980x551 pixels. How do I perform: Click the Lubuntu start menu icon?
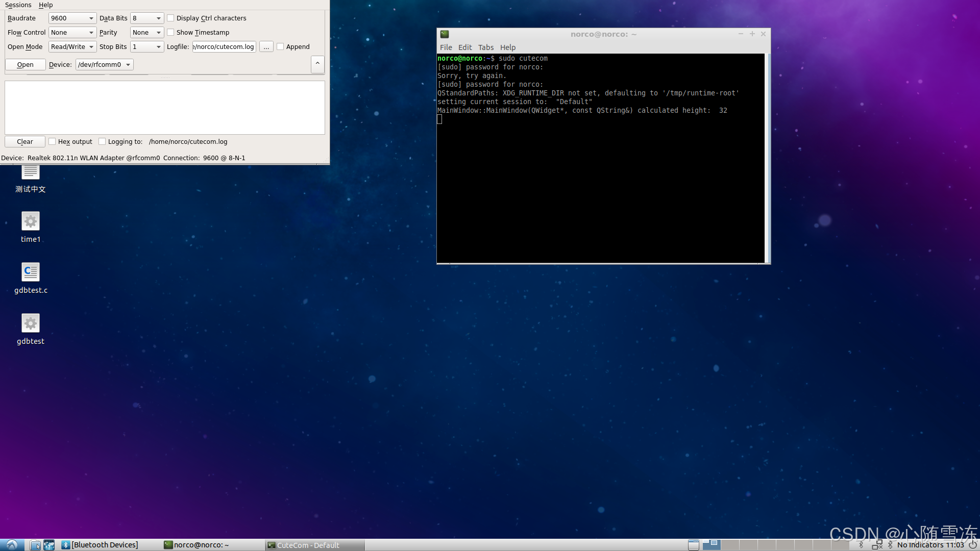point(11,545)
